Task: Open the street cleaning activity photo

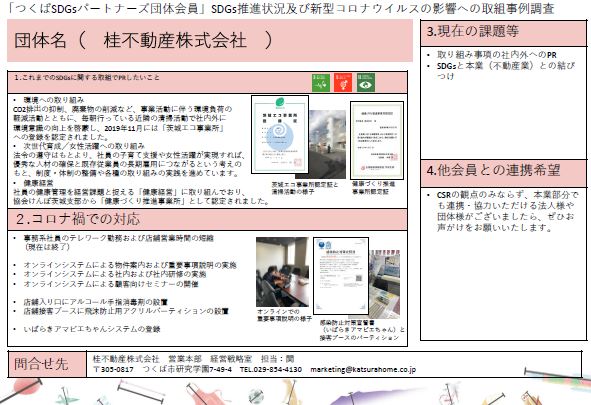Action: pos(327,144)
